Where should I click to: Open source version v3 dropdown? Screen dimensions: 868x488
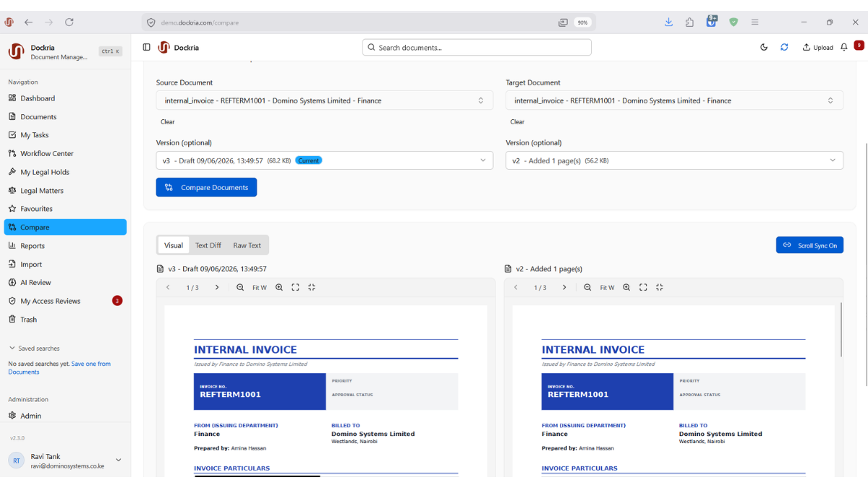325,160
